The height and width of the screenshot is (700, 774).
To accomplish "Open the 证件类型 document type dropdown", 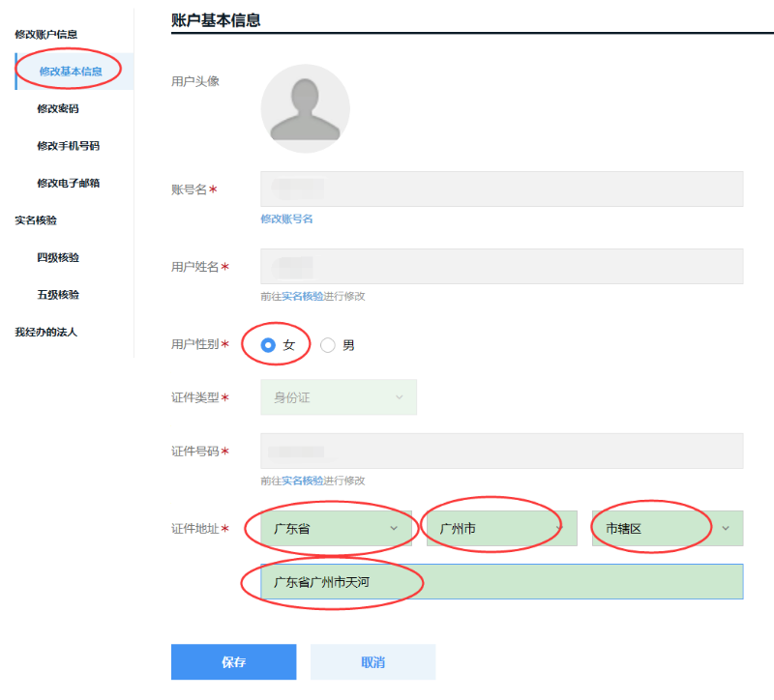I will click(x=338, y=396).
